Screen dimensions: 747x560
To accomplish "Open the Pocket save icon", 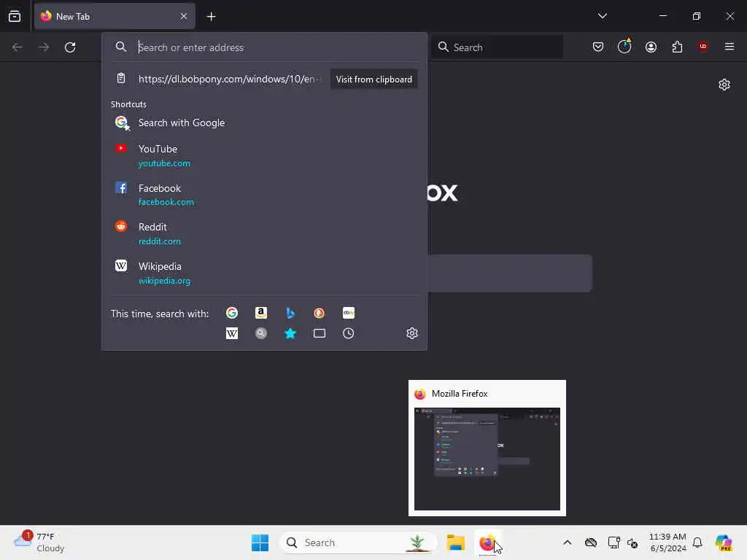I will tap(598, 47).
